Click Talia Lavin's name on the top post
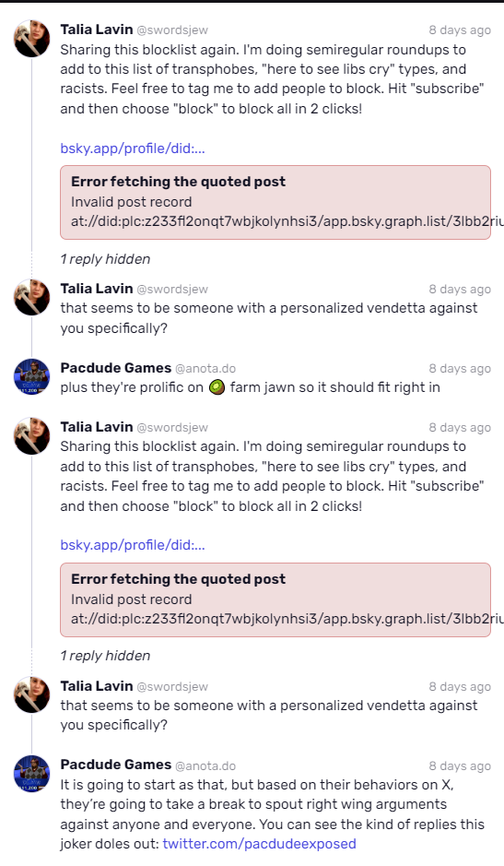 click(x=97, y=30)
